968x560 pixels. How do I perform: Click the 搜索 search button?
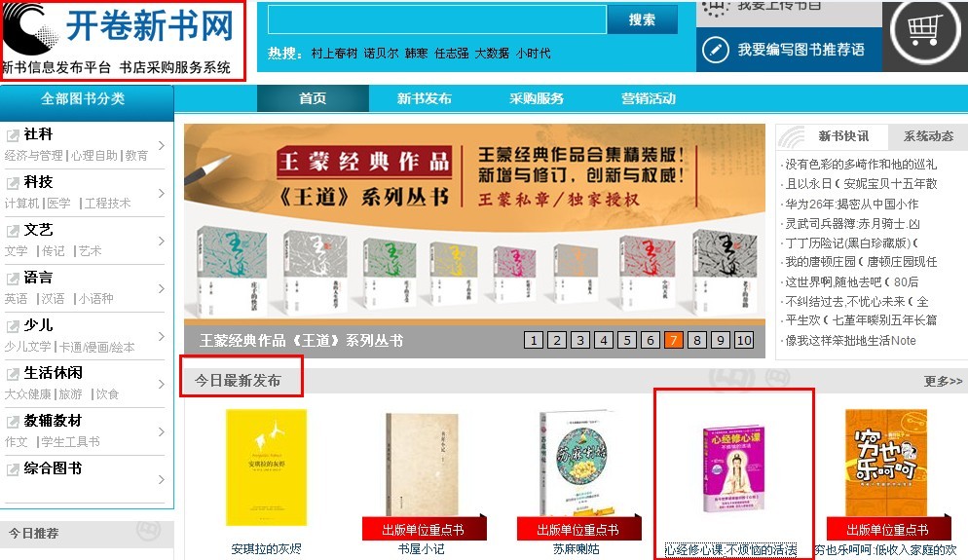pos(642,19)
